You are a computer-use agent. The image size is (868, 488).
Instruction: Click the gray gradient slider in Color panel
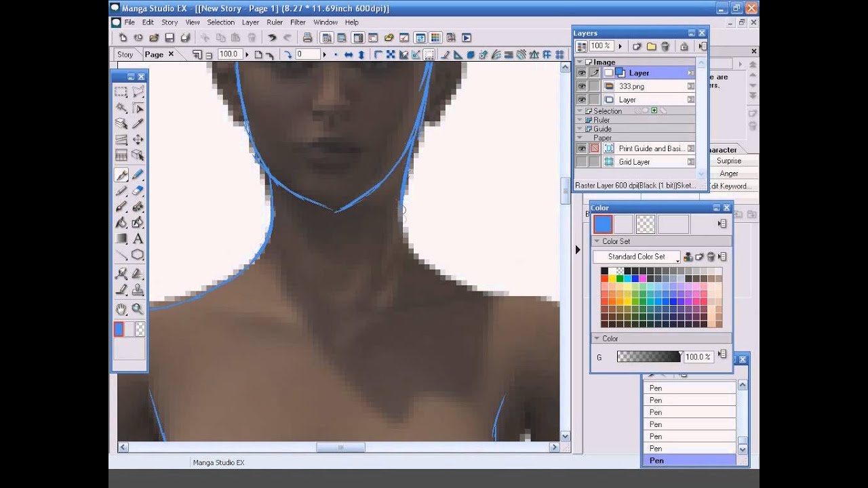coord(648,357)
